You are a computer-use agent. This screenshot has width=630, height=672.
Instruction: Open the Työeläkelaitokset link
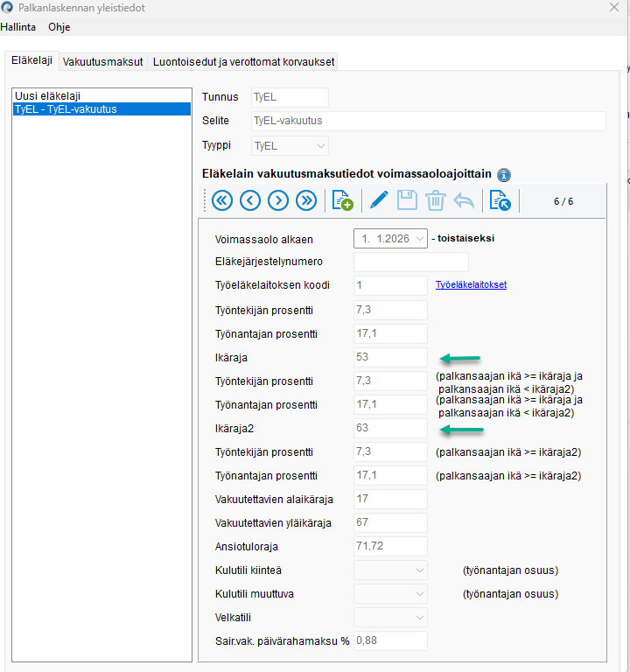click(x=471, y=284)
